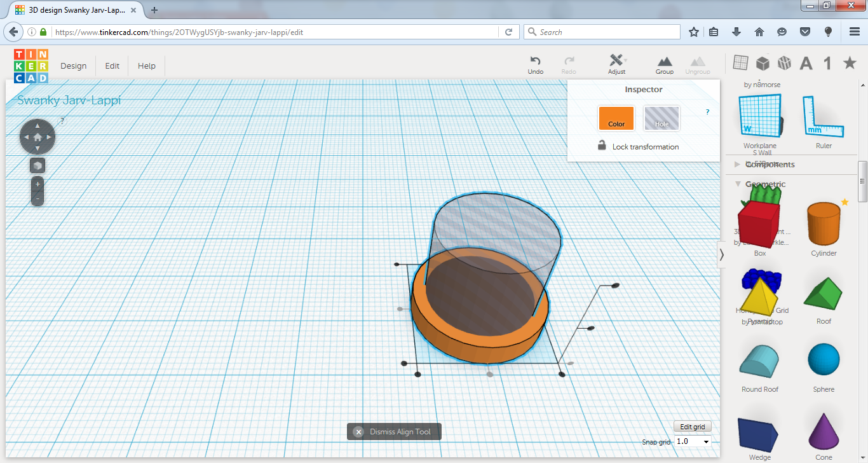Toggle the favorite star on Cylinder shape
868x463 pixels.
[x=844, y=202]
